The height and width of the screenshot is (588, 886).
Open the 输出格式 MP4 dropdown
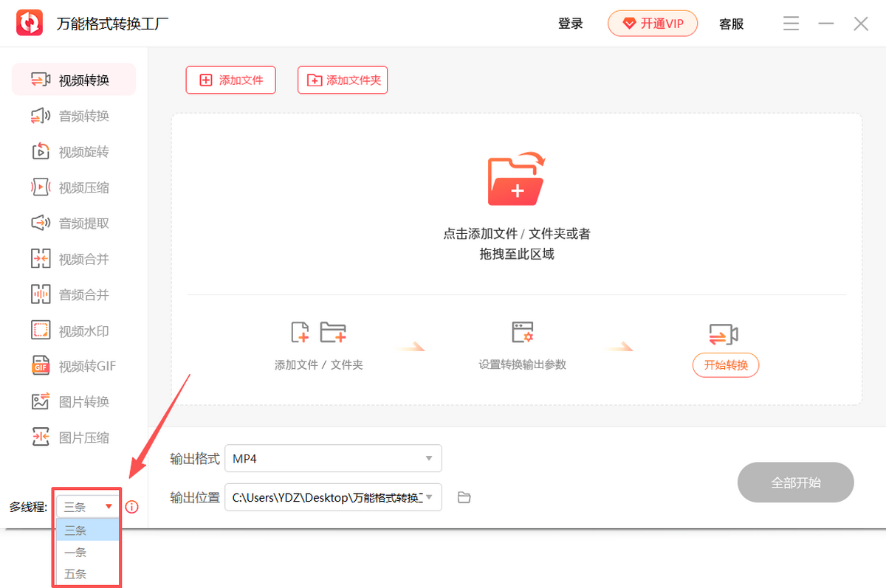coord(333,458)
